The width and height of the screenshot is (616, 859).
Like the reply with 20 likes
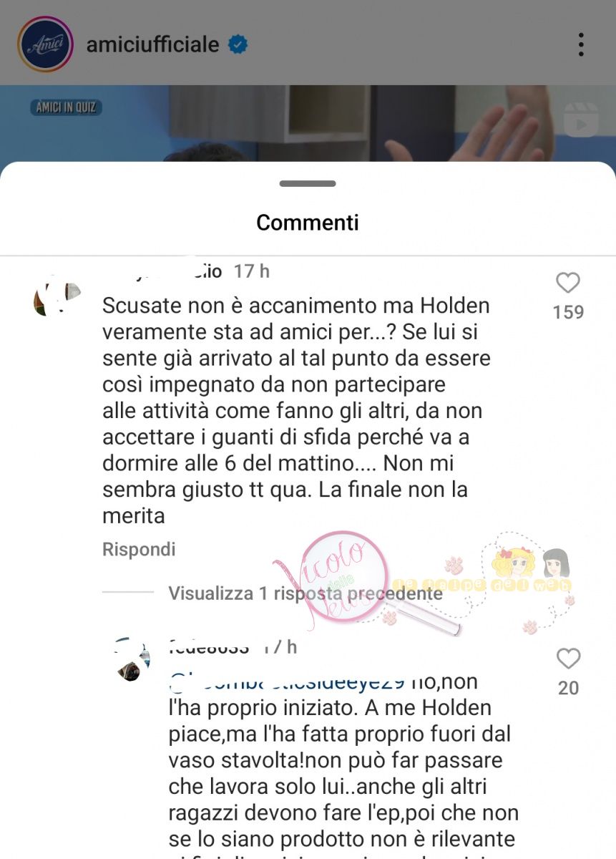click(568, 659)
